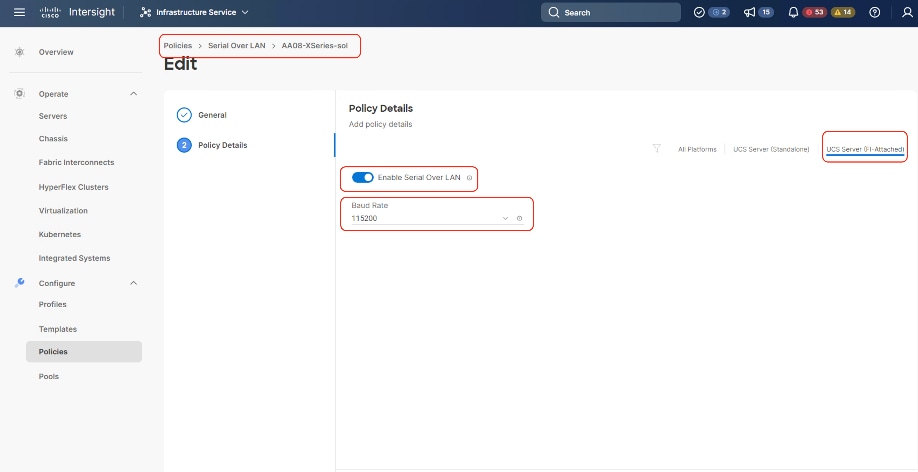
Task: Toggle Enable Serial Over LAN switch
Action: [362, 177]
